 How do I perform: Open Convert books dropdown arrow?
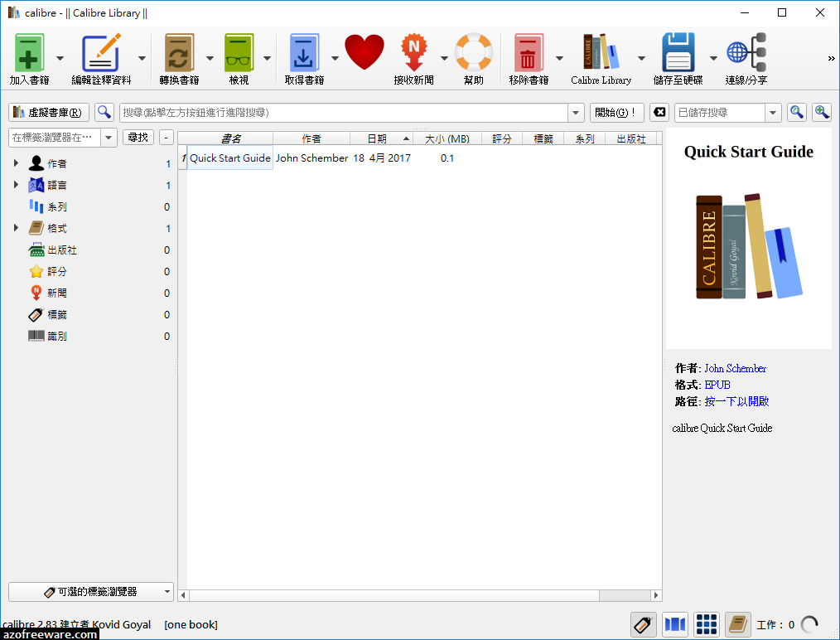point(210,58)
